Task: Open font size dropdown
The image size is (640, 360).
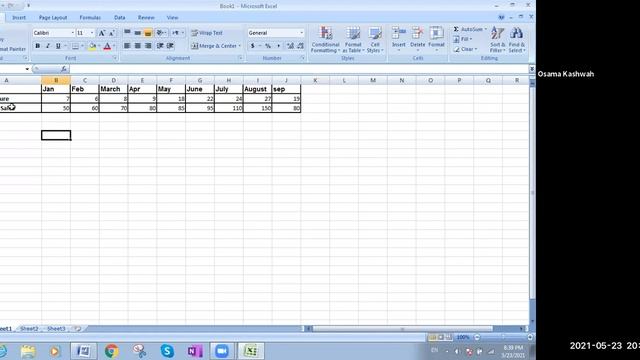Action: (92, 33)
